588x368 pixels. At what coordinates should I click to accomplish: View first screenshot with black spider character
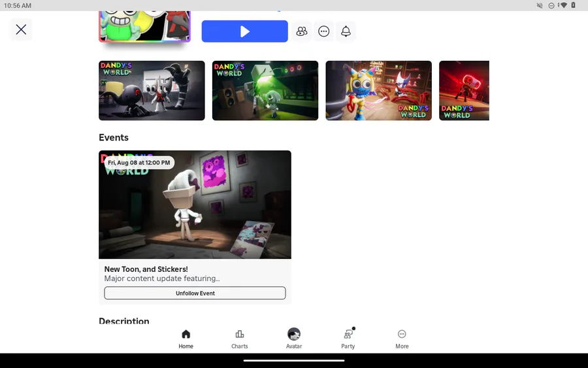click(152, 90)
